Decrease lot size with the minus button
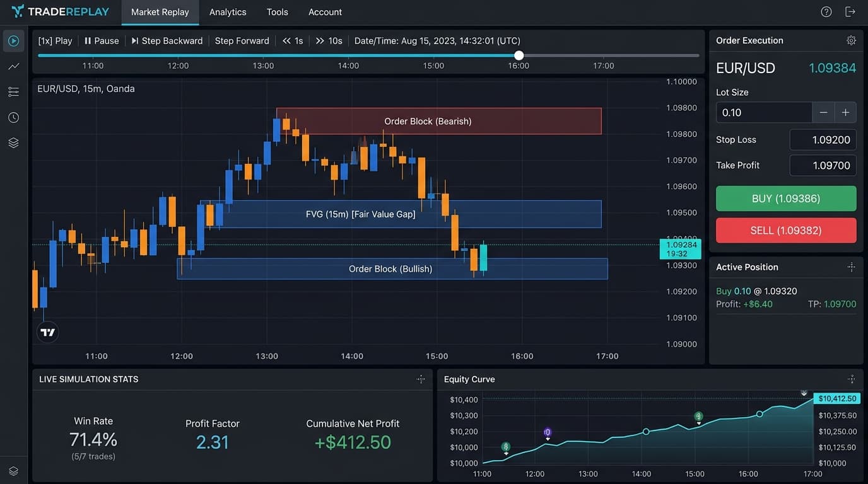The image size is (868, 484). 823,113
